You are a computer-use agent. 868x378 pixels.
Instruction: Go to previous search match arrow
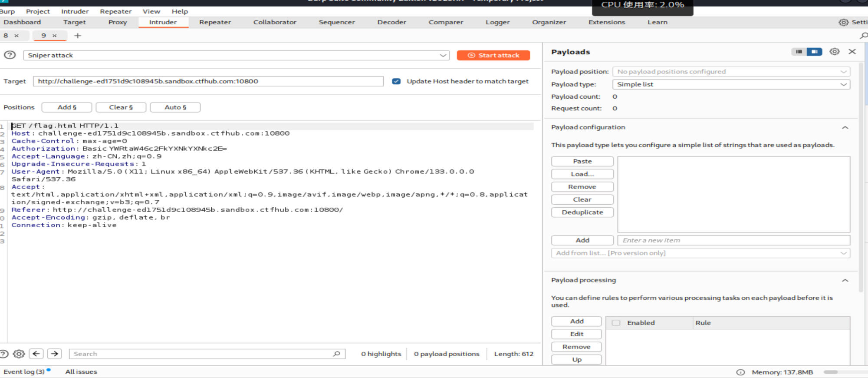(x=36, y=354)
